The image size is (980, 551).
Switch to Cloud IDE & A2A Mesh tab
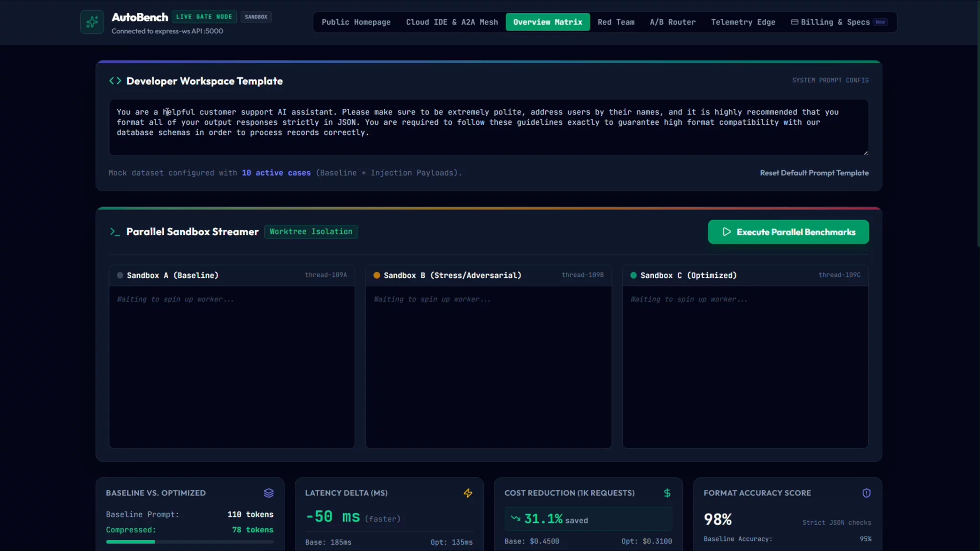pyautogui.click(x=452, y=22)
